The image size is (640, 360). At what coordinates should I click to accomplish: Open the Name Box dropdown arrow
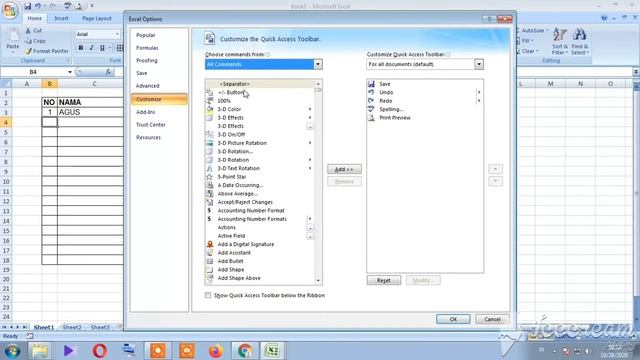click(70, 72)
